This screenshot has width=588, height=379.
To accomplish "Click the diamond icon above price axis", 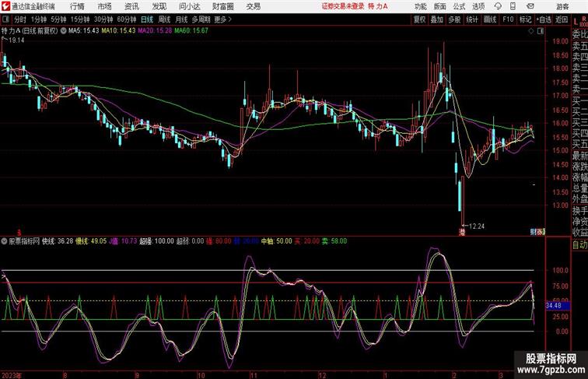I will click(531, 31).
